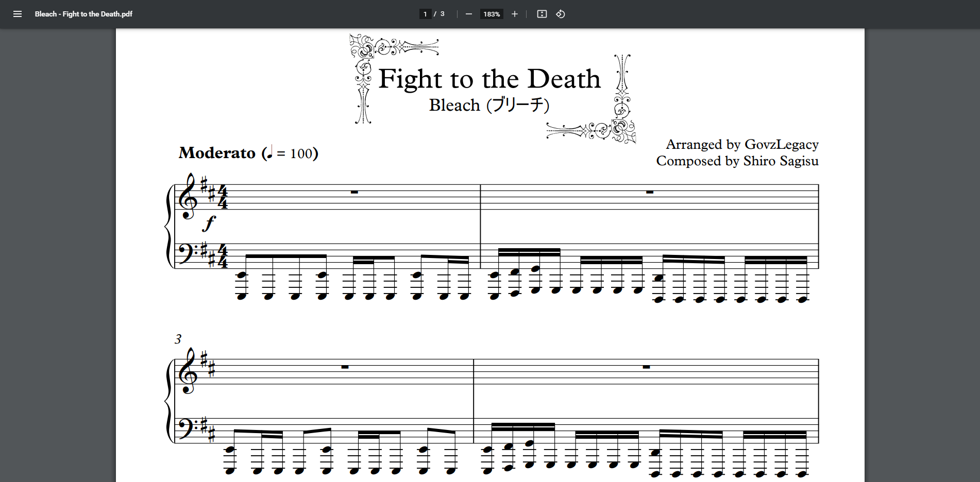Viewport: 980px width, 482px height.
Task: Click the zoom in plus icon
Action: [514, 14]
